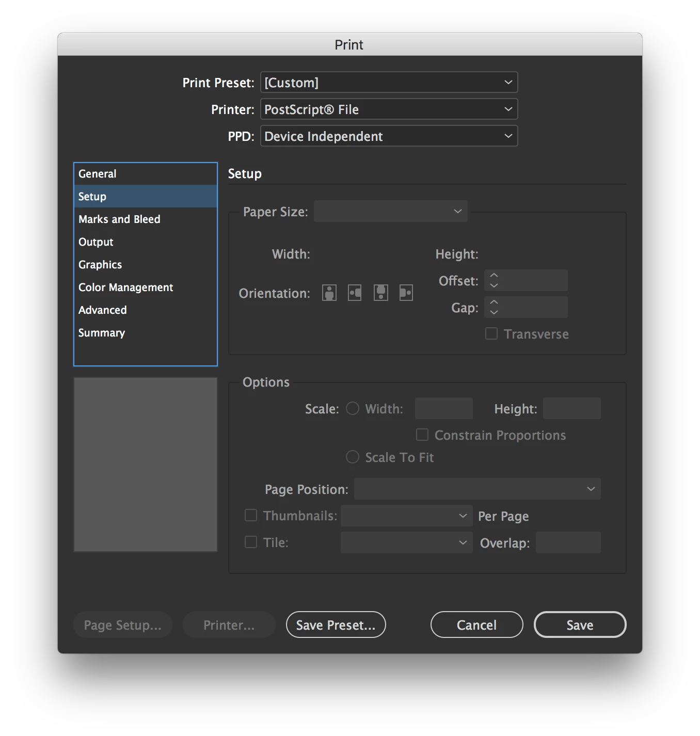Open the Marks and Bleed panel

pos(146,219)
